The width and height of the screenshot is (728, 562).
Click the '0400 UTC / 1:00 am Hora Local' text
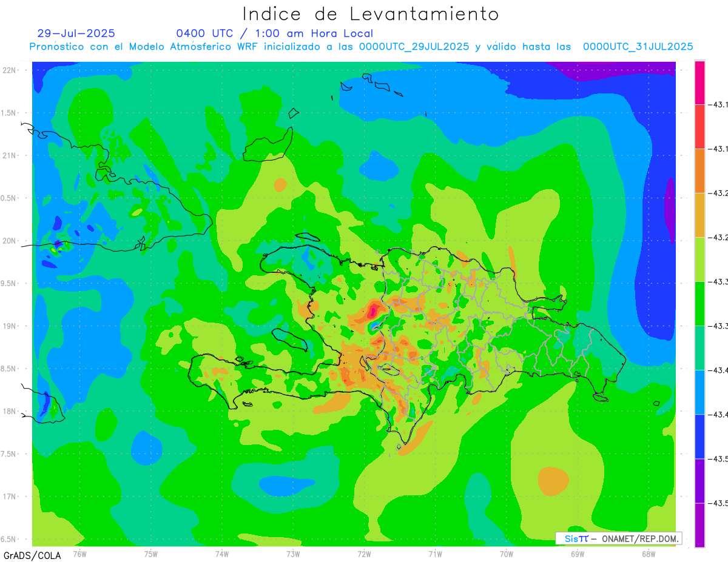[274, 33]
